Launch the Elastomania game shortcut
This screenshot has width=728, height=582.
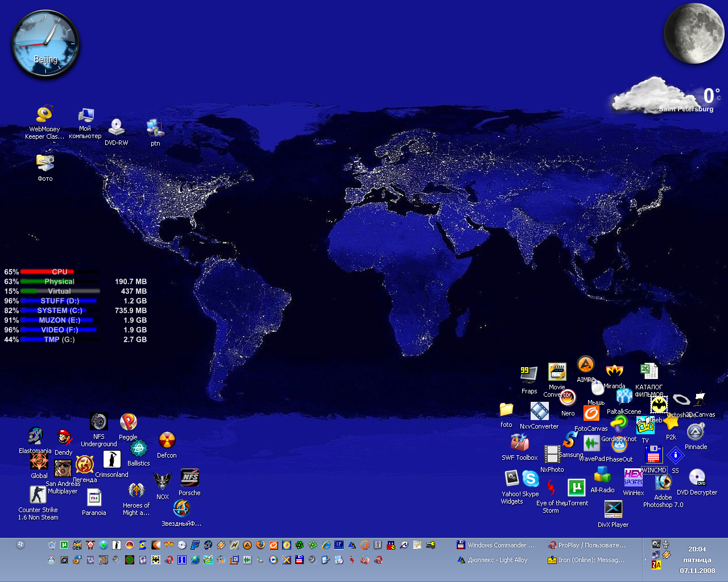pyautogui.click(x=35, y=436)
